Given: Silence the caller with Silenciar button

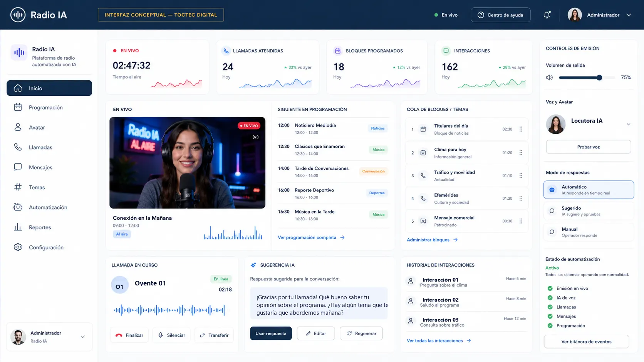Looking at the screenshot, I should [171, 335].
